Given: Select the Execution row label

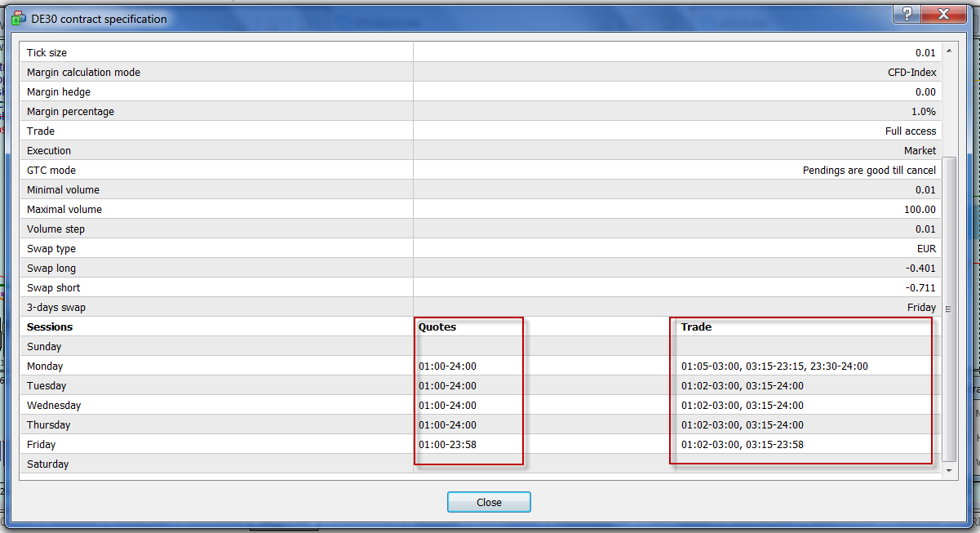Looking at the screenshot, I should [x=49, y=150].
